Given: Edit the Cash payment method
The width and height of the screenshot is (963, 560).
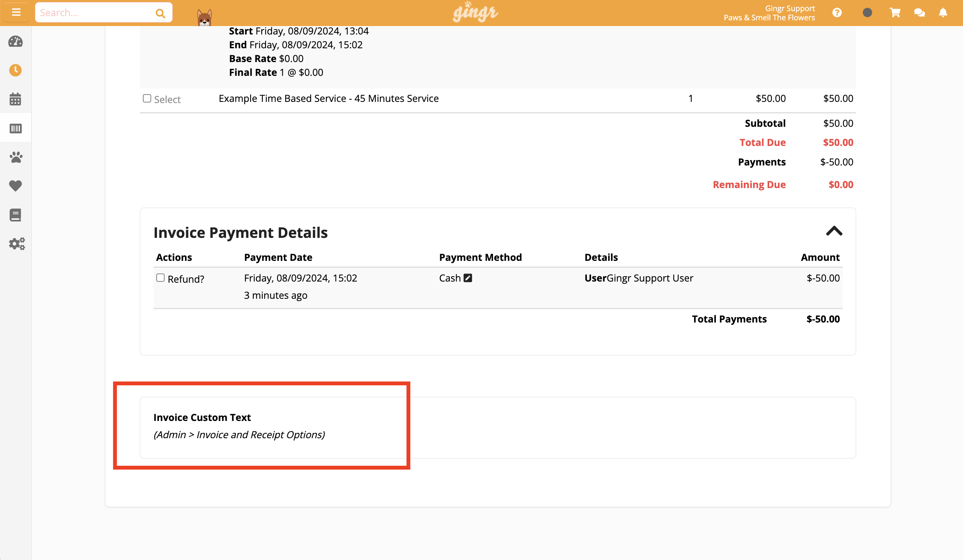Looking at the screenshot, I should coord(468,278).
